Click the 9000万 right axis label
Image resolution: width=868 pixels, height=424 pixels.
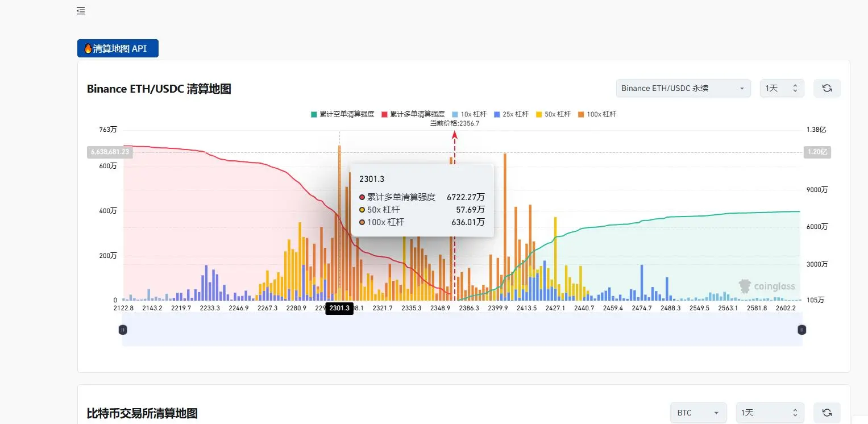coord(817,190)
